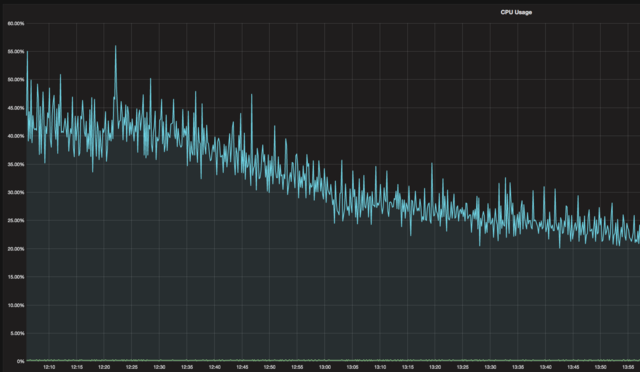
Task: Select the 13:30 time axis label
Action: 490,367
